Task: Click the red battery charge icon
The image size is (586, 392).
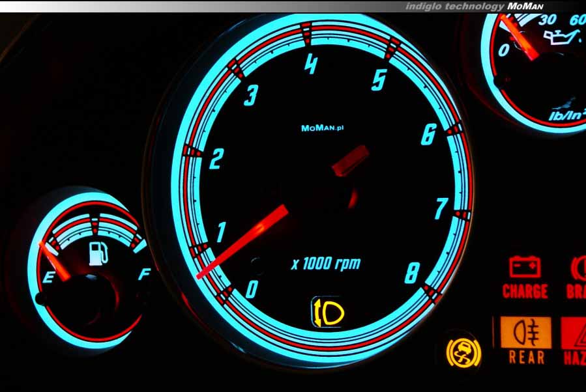Action: 525,267
